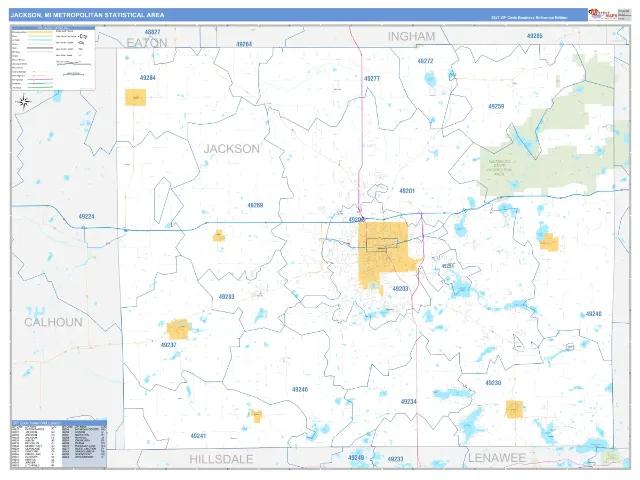Click ZIP code 49237 label

169,345
